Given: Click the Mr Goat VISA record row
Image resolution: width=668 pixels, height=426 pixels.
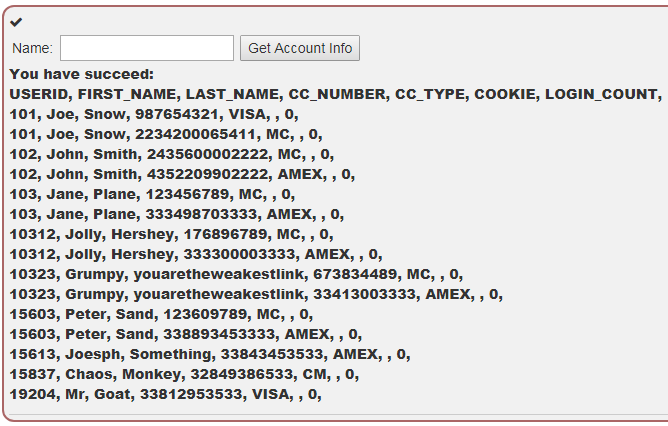Looking at the screenshot, I should click(166, 394).
